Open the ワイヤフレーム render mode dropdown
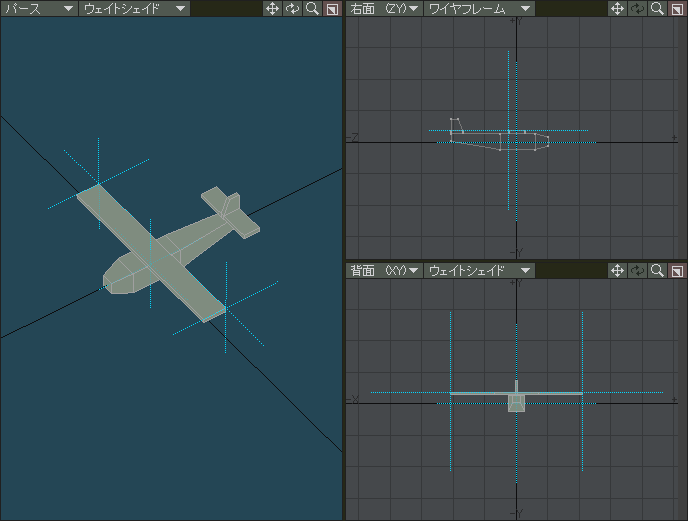The width and height of the screenshot is (688, 521). point(480,8)
